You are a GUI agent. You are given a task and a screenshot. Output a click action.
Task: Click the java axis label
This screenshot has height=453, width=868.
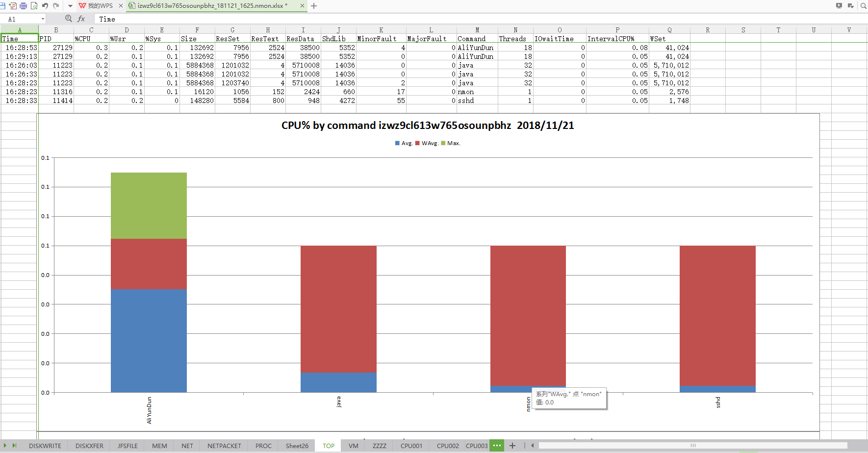pyautogui.click(x=338, y=402)
